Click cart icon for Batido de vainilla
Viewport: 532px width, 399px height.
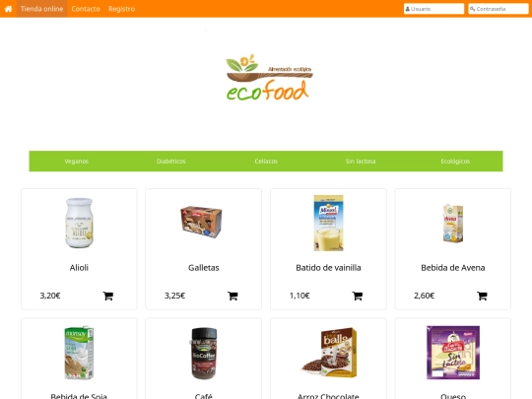(x=358, y=296)
